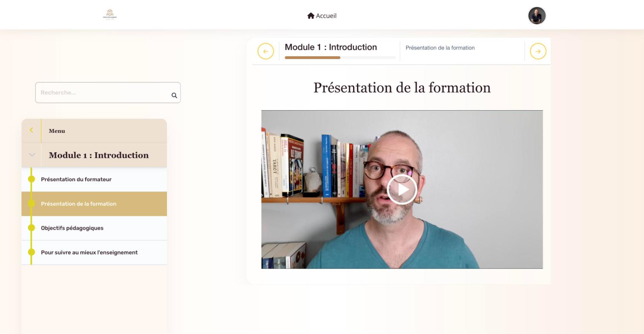Click the academy logo in the header
The width and height of the screenshot is (644, 334).
tap(110, 15)
